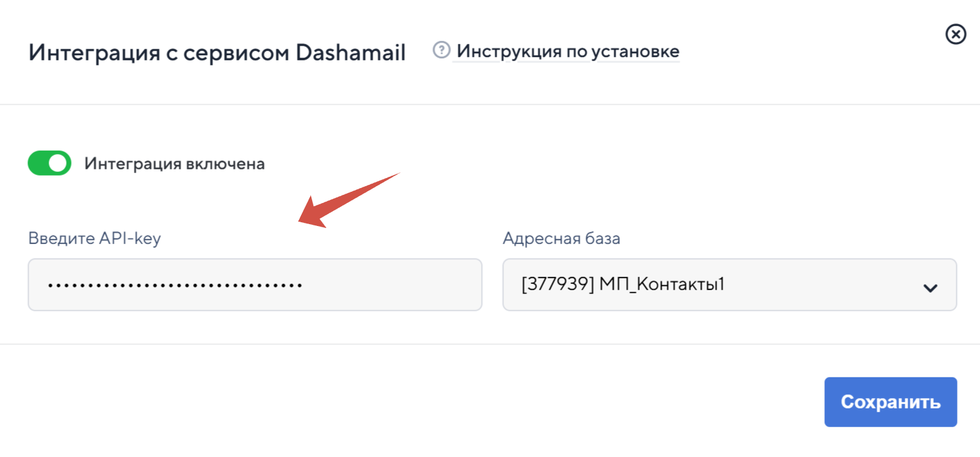Click the Интеграция с сервисом Dashamail title

[217, 53]
